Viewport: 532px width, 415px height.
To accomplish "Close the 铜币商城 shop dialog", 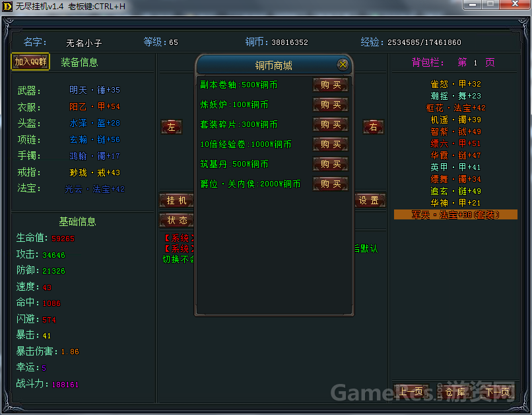I will pos(343,64).
